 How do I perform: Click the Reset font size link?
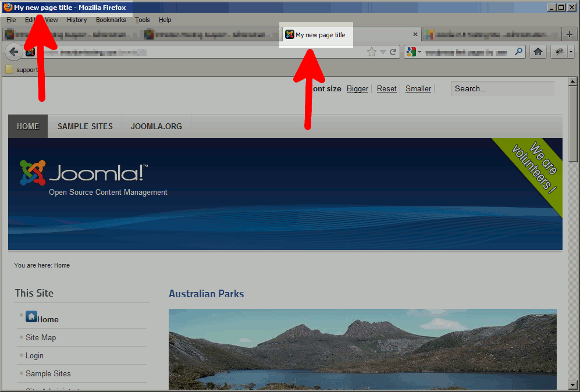coord(386,89)
